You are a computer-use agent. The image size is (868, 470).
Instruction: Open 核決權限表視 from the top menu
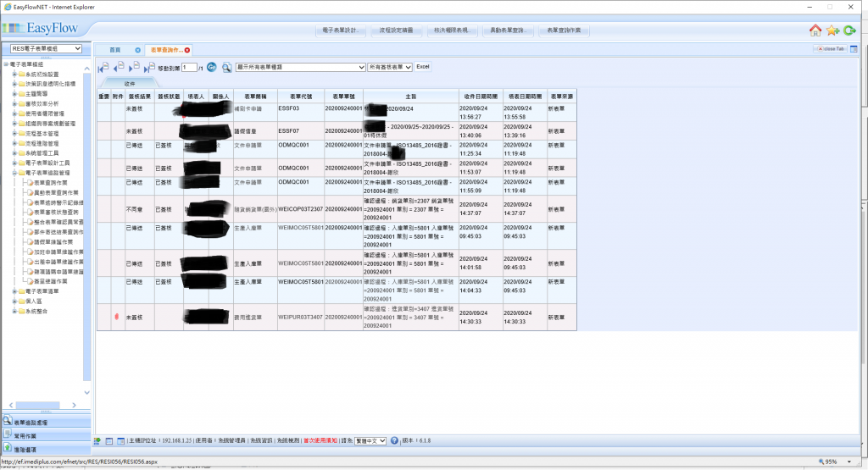point(452,30)
